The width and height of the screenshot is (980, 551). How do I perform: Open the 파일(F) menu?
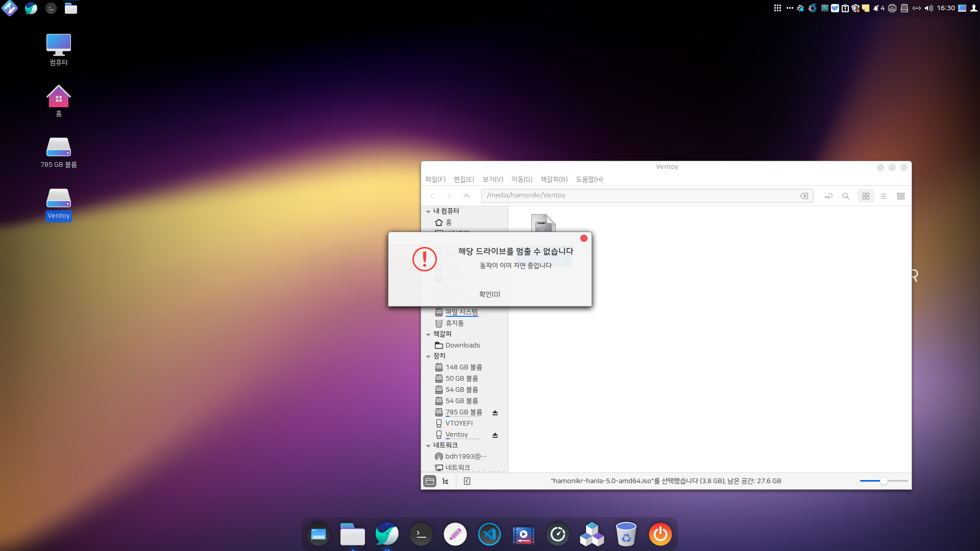coord(435,179)
